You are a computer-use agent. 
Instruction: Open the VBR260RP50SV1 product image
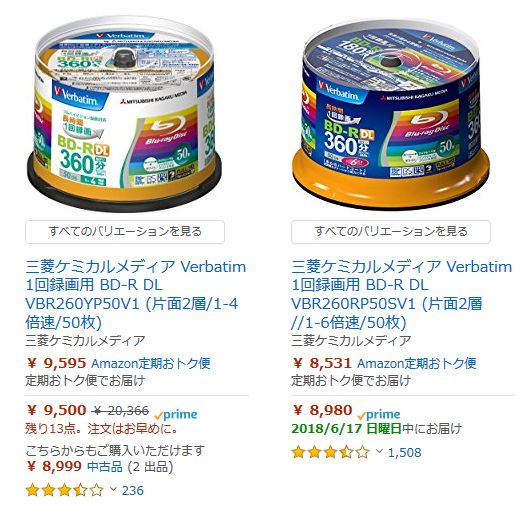click(390, 113)
